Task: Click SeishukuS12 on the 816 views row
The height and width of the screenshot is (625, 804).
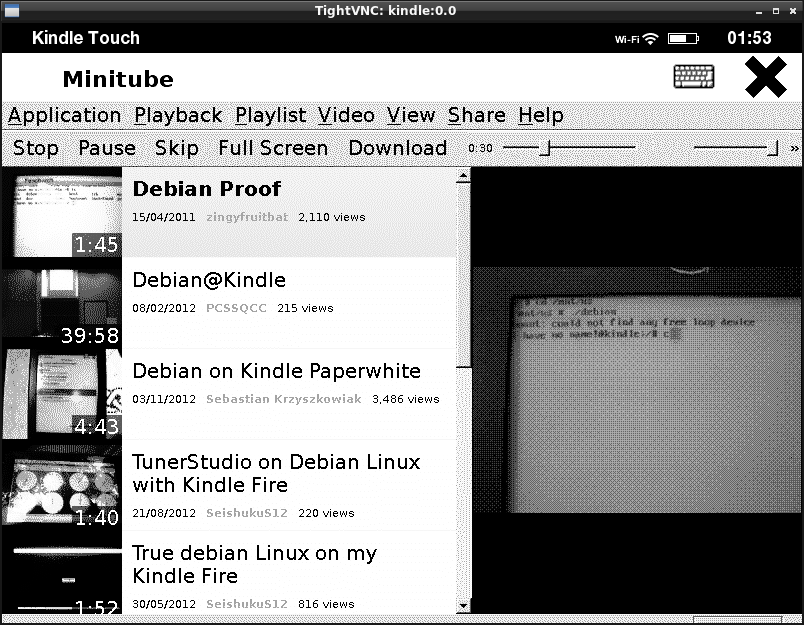Action: point(247,604)
